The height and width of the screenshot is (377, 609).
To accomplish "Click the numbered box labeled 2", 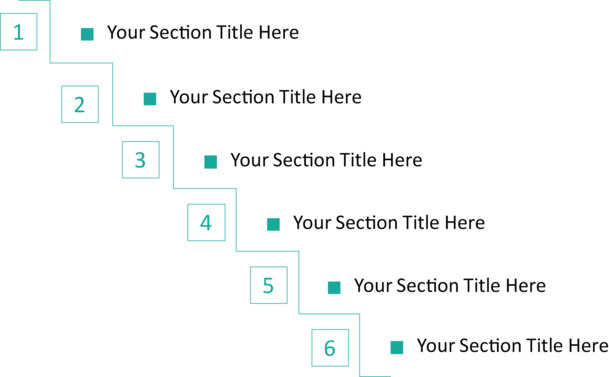I will tap(80, 104).
